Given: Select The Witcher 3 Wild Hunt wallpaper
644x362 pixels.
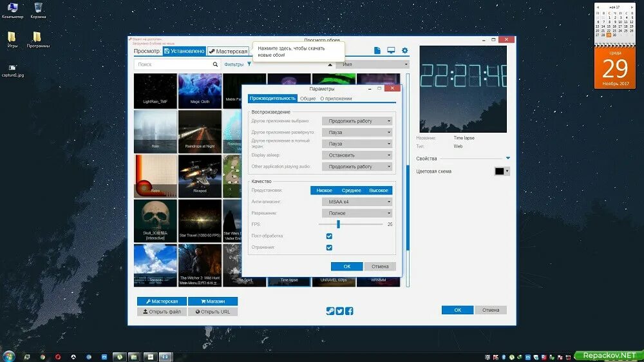Looking at the screenshot, I should click(x=200, y=265).
